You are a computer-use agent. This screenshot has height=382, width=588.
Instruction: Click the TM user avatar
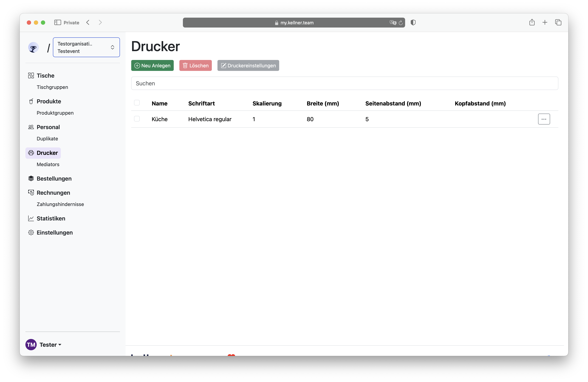point(31,345)
